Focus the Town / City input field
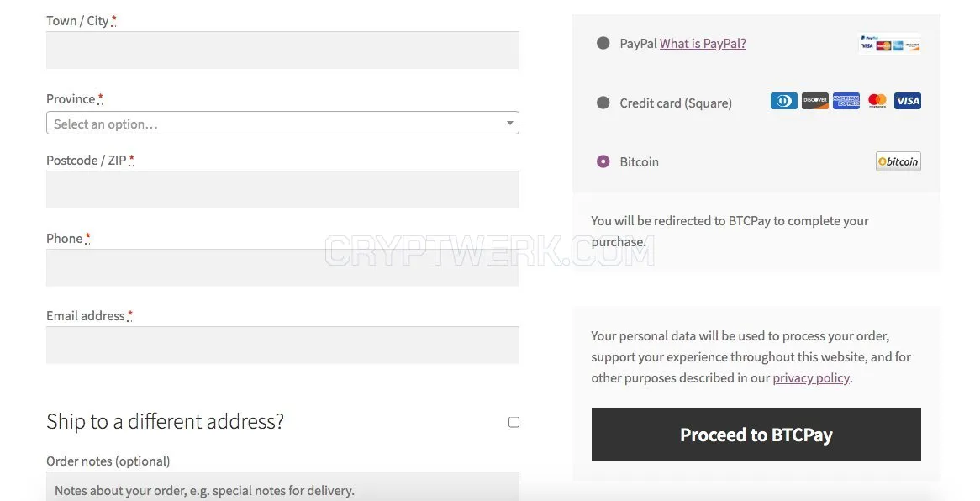Image resolution: width=980 pixels, height=501 pixels. [x=282, y=50]
